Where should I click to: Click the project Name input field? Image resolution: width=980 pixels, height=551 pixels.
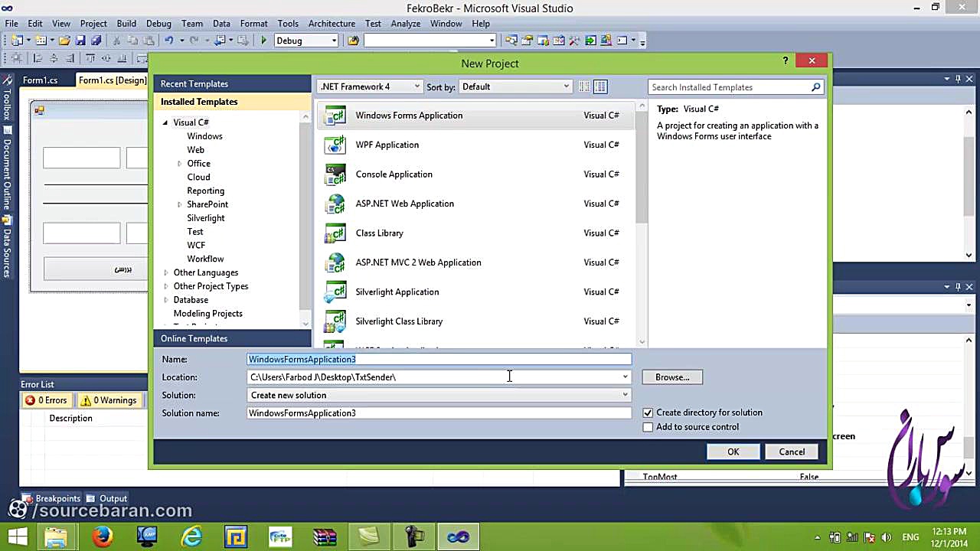click(x=439, y=359)
